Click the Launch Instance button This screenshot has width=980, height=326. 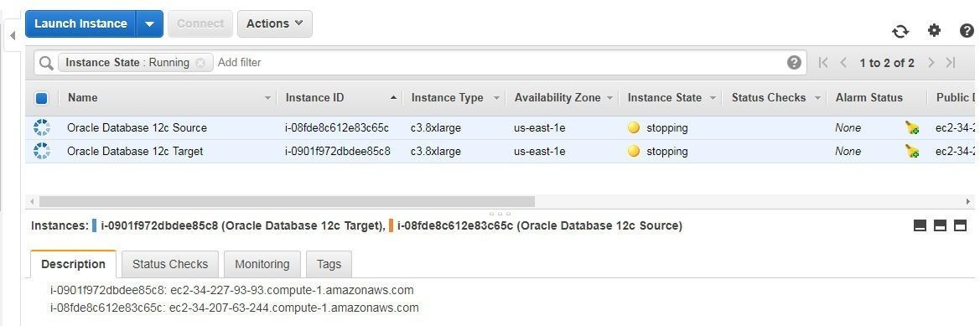80,23
